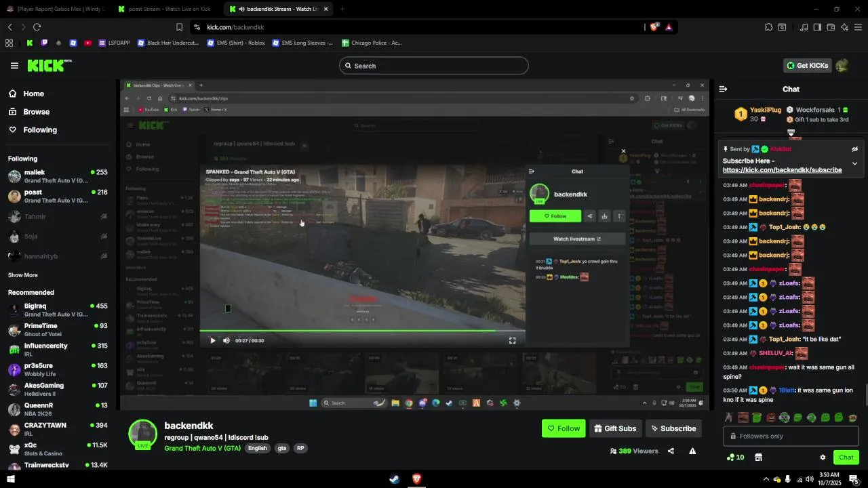Viewport: 868px width, 488px height.
Task: Expand followed list with Show More
Action: coord(23,275)
